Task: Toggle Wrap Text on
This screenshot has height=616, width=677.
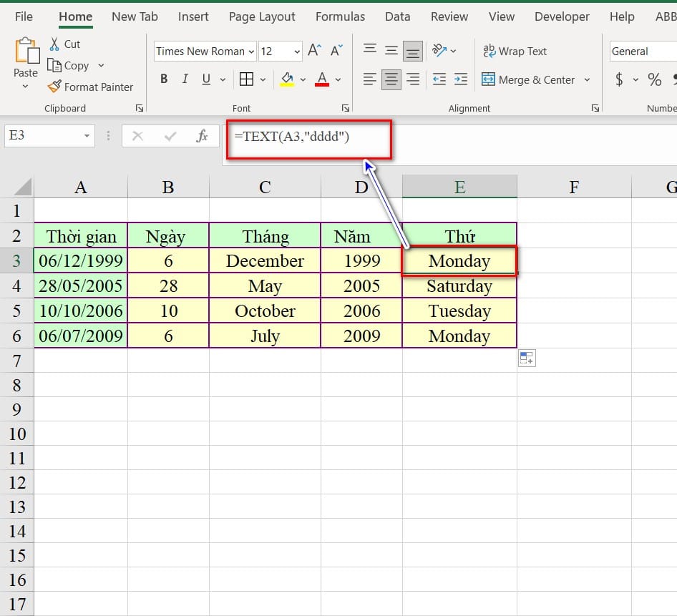Action: tap(515, 52)
